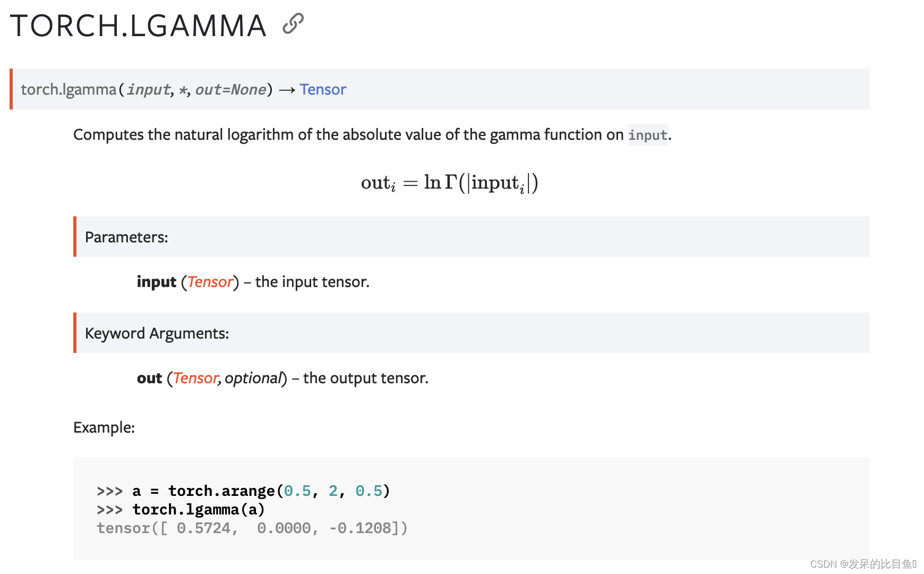Open the Tensor return type link
Screen dimensions: 924x574
tap(323, 89)
